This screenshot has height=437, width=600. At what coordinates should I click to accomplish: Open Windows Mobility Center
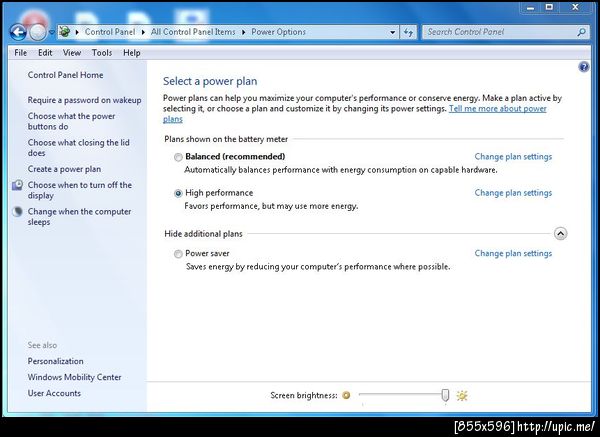point(75,377)
